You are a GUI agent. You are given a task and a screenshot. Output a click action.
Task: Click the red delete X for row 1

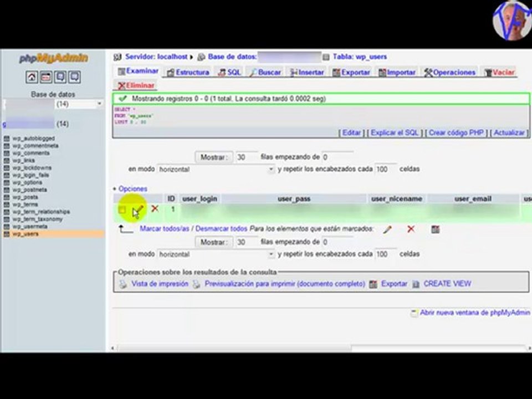(x=155, y=208)
